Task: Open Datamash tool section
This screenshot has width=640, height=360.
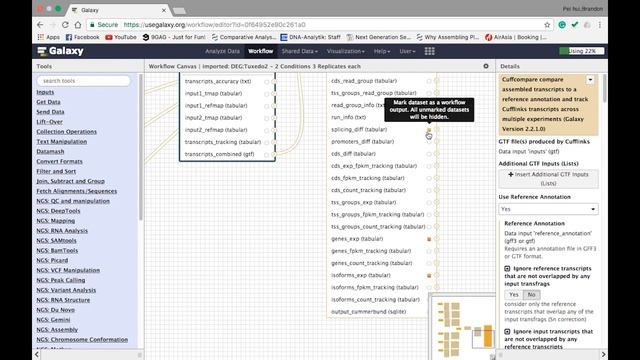Action: point(50,151)
